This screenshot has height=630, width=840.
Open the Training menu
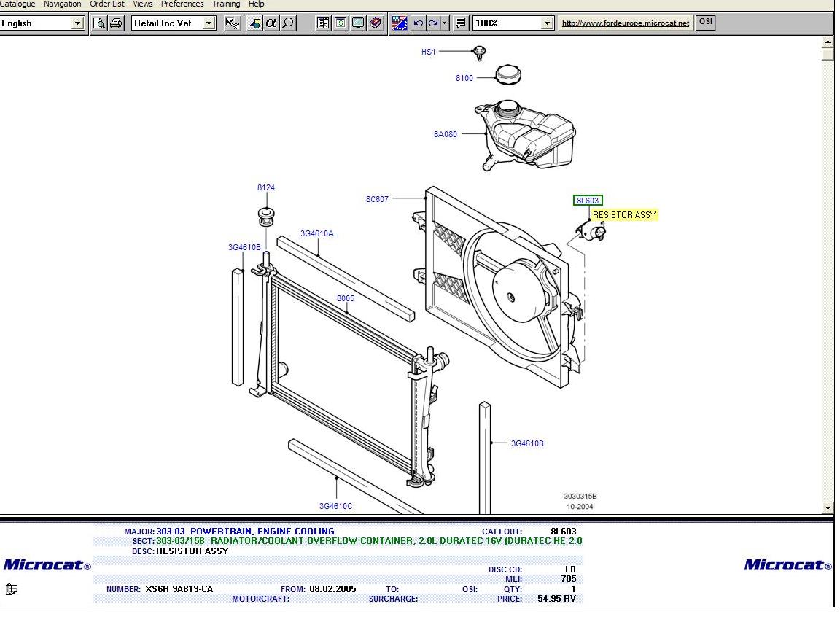[x=226, y=4]
